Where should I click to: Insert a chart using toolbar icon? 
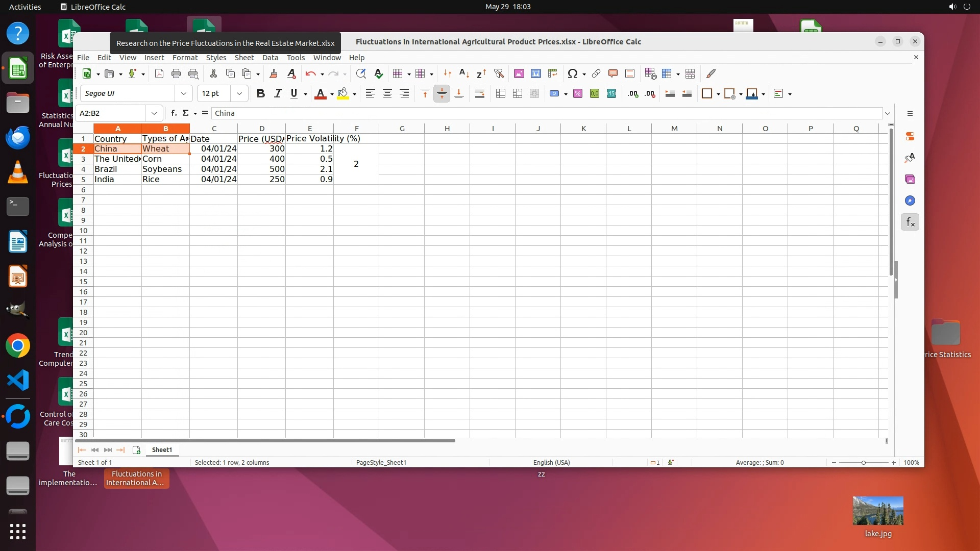tap(535, 73)
